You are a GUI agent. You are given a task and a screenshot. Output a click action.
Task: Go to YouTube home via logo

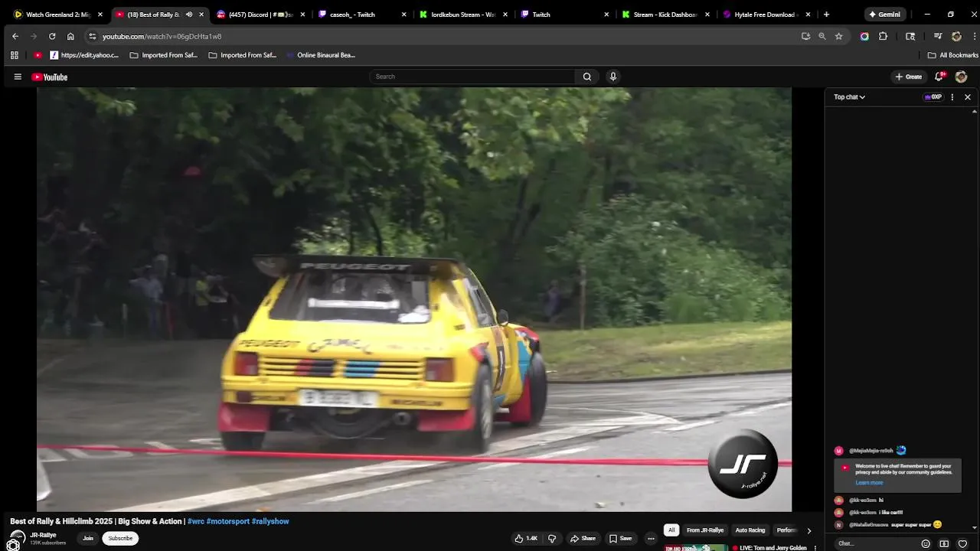click(50, 77)
